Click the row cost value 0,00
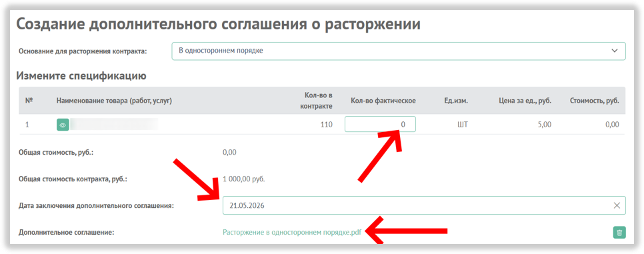Screen dimensions: 644x254 (612, 125)
